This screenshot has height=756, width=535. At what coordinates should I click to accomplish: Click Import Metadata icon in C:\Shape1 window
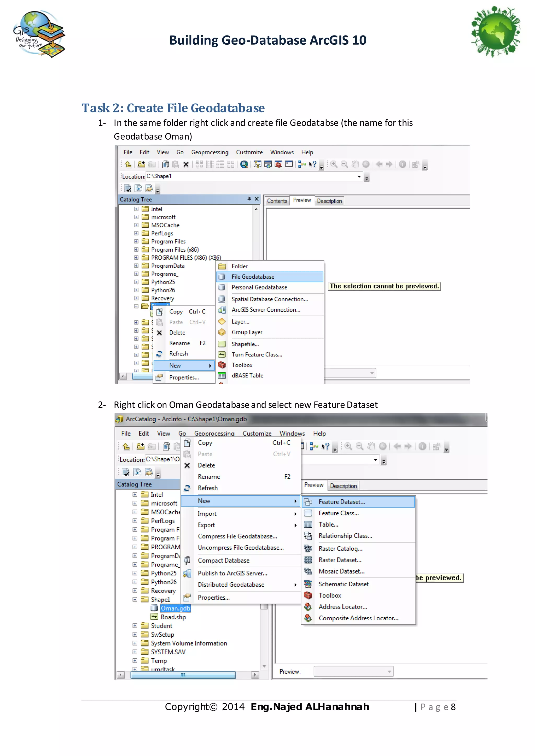coord(149,188)
